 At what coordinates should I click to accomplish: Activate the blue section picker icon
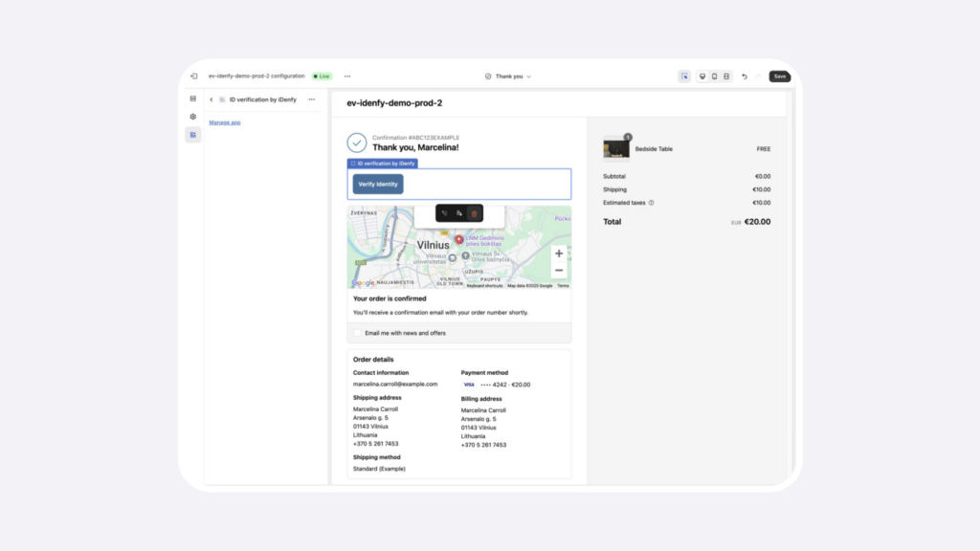pyautogui.click(x=683, y=76)
